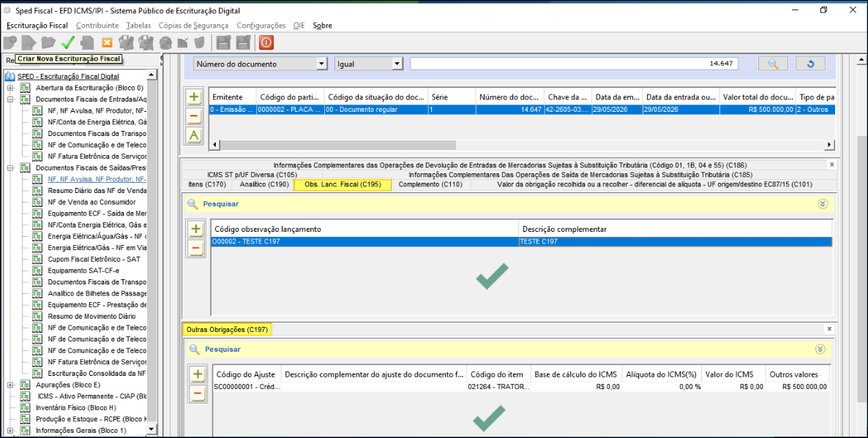The width and height of the screenshot is (868, 438).
Task: Add a new Código do Ajuste row
Action: 198,374
